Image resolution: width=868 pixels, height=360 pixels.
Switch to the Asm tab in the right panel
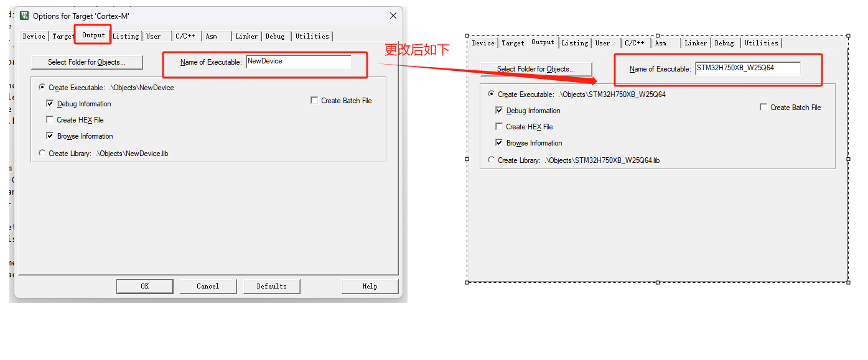pyautogui.click(x=661, y=43)
